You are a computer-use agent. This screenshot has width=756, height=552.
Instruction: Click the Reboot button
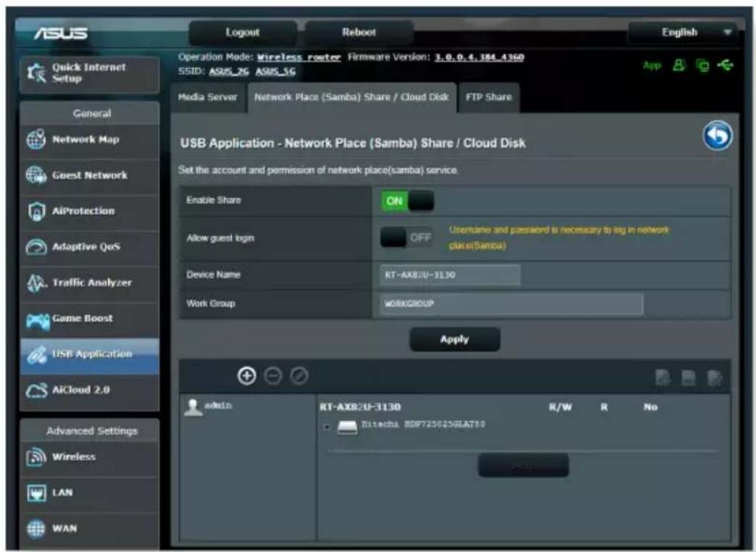pos(359,33)
